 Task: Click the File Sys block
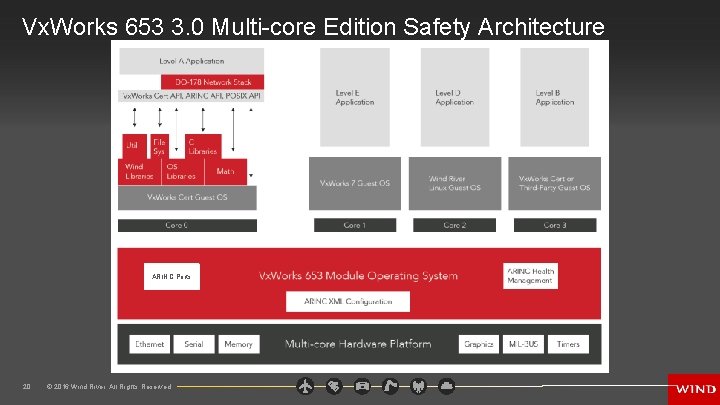[x=160, y=147]
